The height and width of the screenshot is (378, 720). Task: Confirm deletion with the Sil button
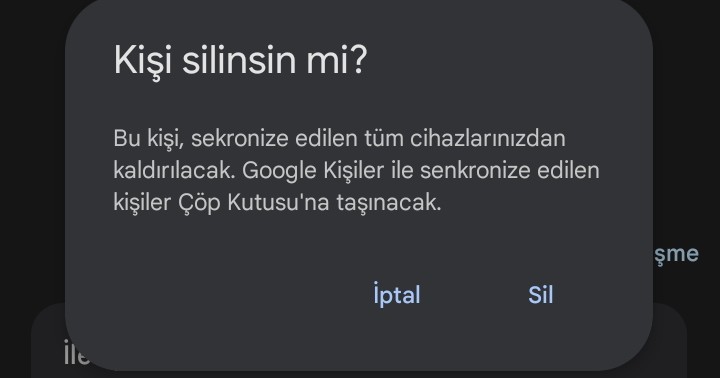point(540,295)
